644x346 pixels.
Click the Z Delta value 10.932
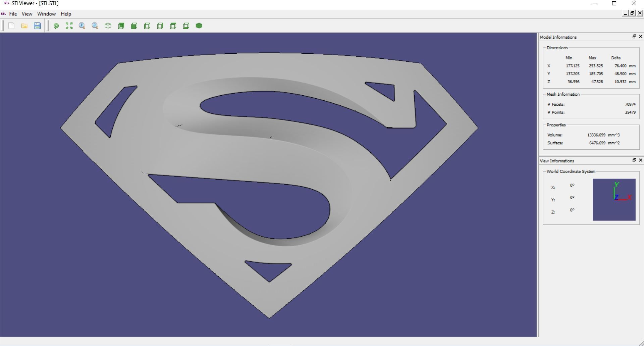click(621, 82)
